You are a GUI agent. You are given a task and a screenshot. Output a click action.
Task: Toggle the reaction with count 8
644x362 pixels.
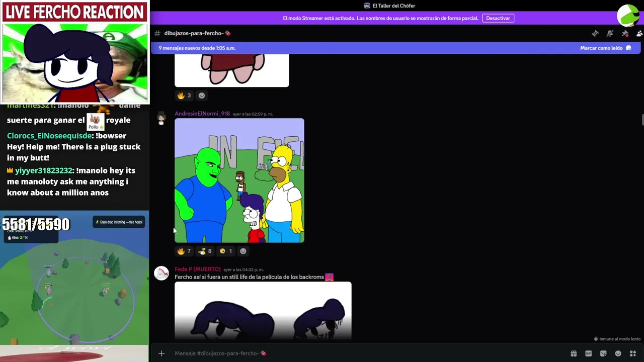tap(205, 251)
